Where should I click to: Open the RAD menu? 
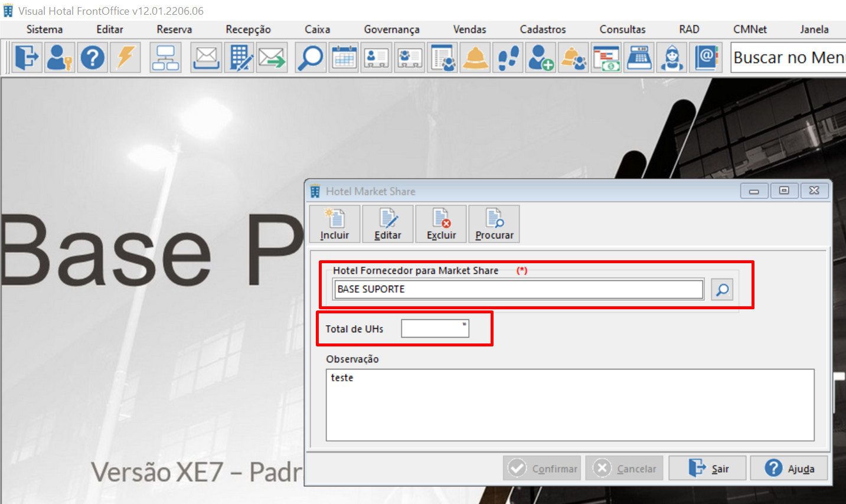pyautogui.click(x=689, y=29)
